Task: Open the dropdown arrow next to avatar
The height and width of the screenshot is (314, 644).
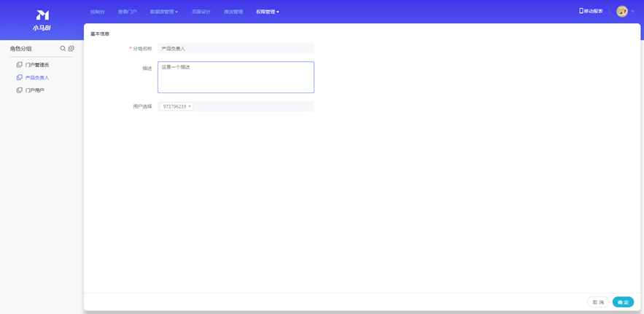Action: click(632, 12)
